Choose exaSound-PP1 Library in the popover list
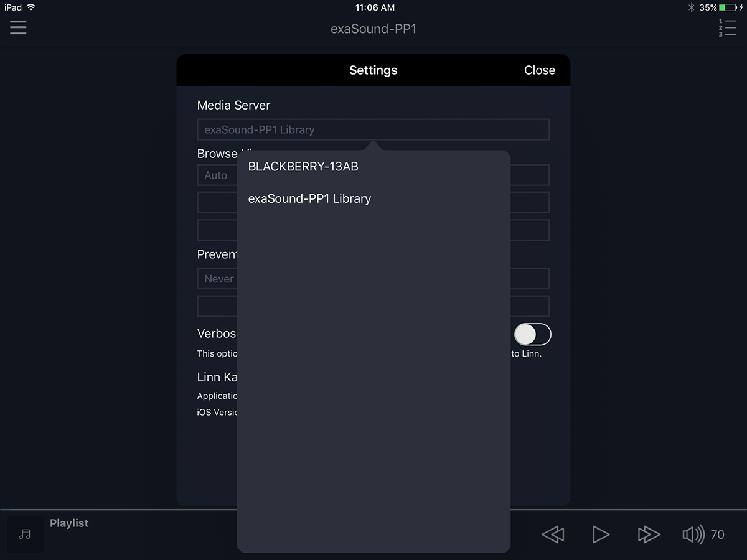 point(309,198)
